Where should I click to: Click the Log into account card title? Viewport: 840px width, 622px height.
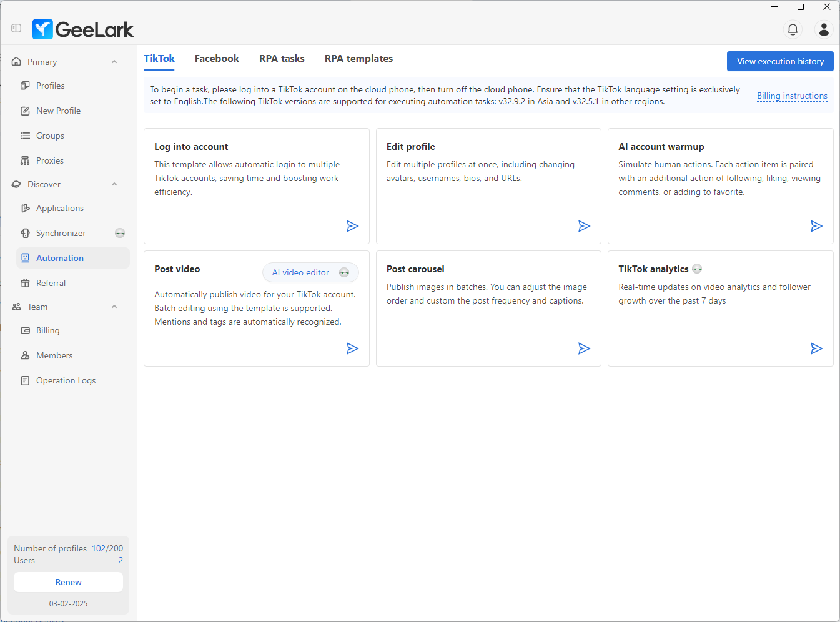(191, 146)
